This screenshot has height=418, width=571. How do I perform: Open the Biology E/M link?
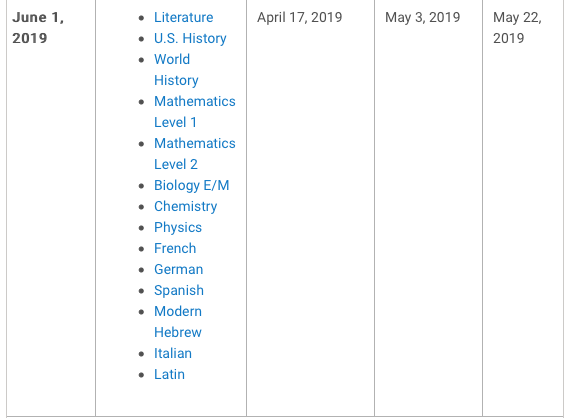pos(192,185)
